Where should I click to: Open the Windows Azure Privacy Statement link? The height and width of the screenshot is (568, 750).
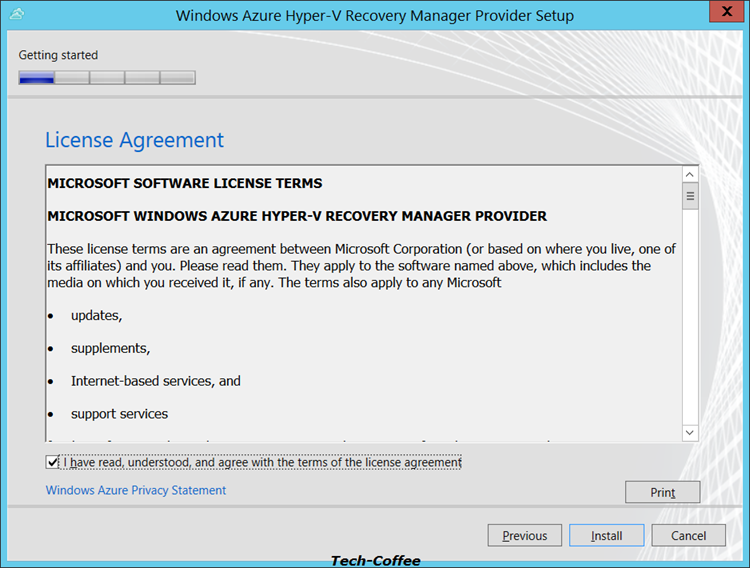coord(136,490)
